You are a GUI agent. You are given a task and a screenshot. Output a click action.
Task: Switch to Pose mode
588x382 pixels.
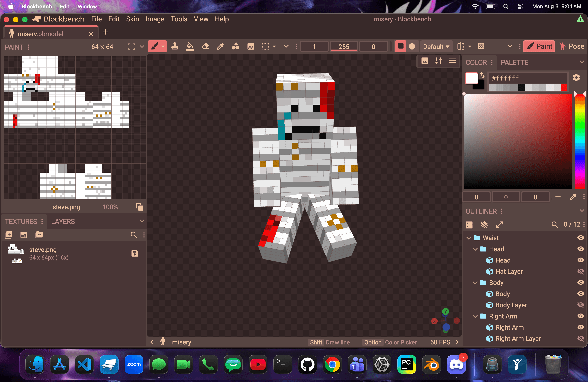pos(572,46)
